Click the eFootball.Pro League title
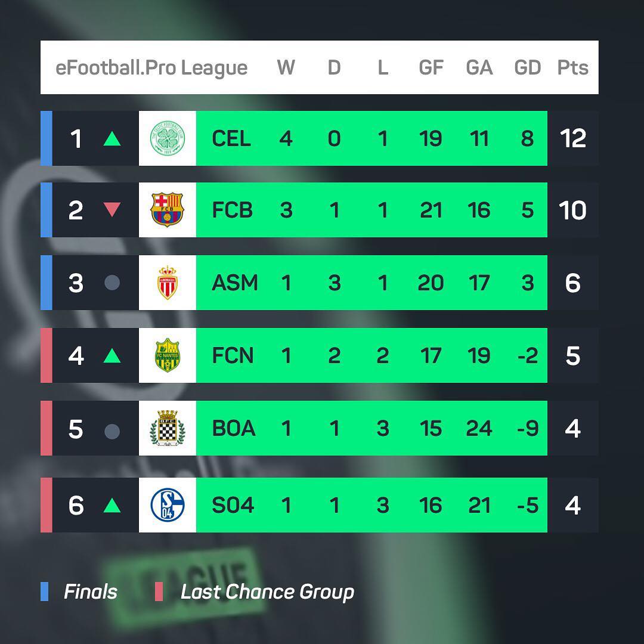Viewport: 644px width, 644px height. 151,68
